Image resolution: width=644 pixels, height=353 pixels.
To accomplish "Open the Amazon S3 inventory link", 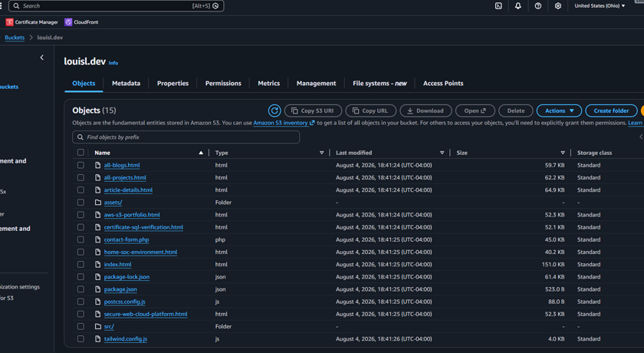I will click(284, 123).
